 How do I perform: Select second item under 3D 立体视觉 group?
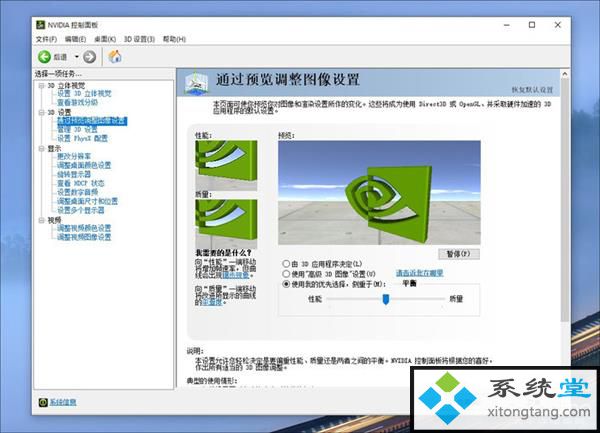pyautogui.click(x=77, y=103)
